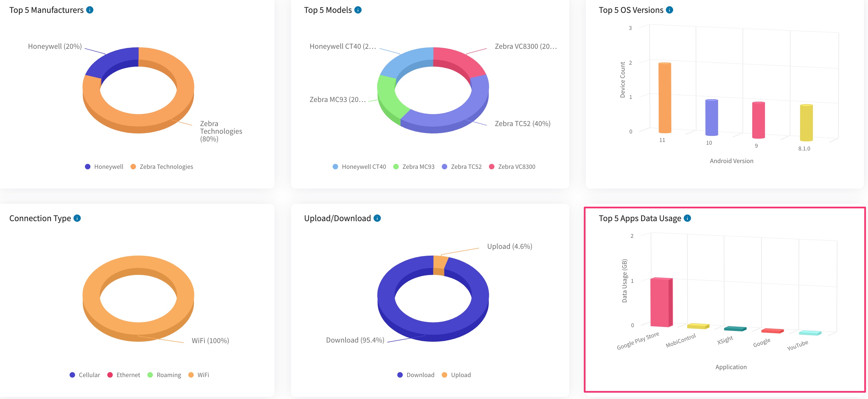This screenshot has height=399, width=868.
Task: Toggle Honeywell legend item in manufacturers chart
Action: point(108,167)
